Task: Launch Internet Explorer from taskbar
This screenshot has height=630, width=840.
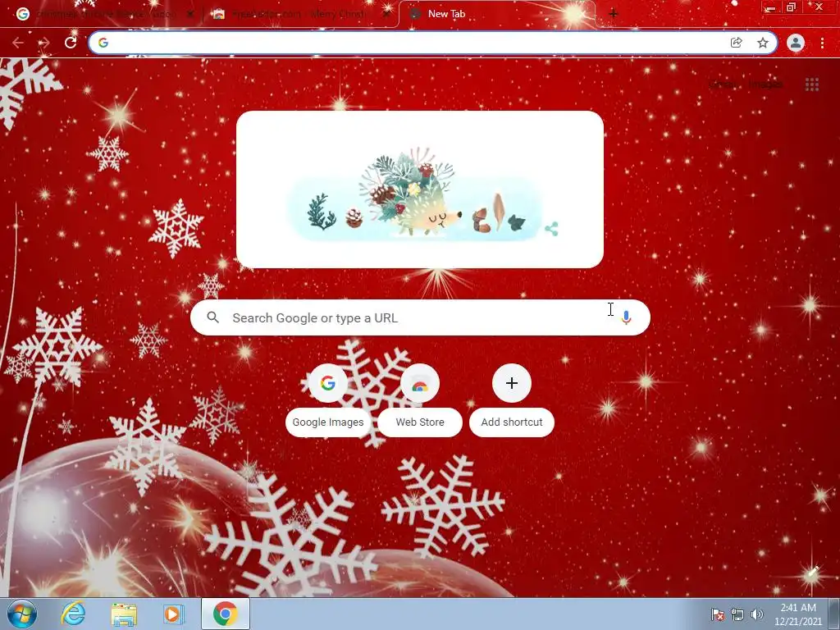Action: pos(73,614)
